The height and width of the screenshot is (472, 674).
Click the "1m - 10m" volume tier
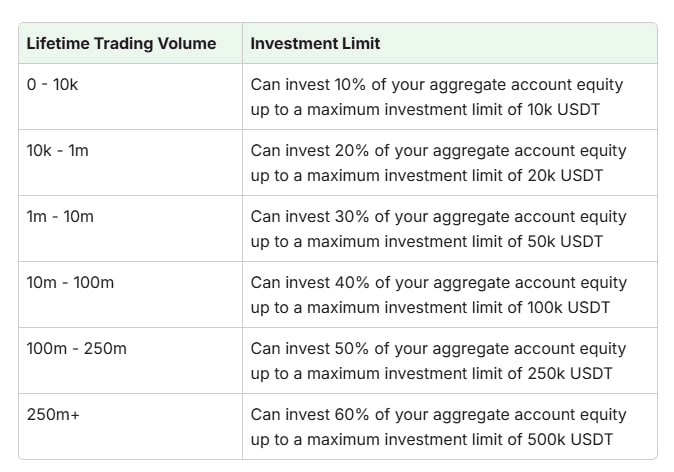click(60, 216)
